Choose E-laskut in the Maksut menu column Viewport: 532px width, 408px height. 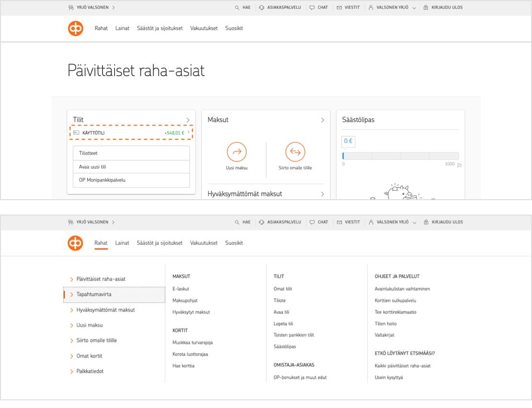[x=181, y=289]
